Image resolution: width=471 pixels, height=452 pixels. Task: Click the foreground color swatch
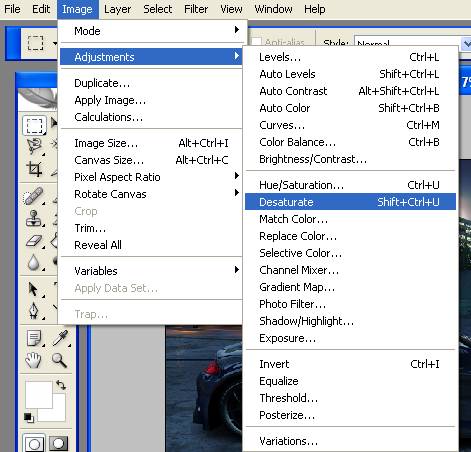[x=39, y=395]
